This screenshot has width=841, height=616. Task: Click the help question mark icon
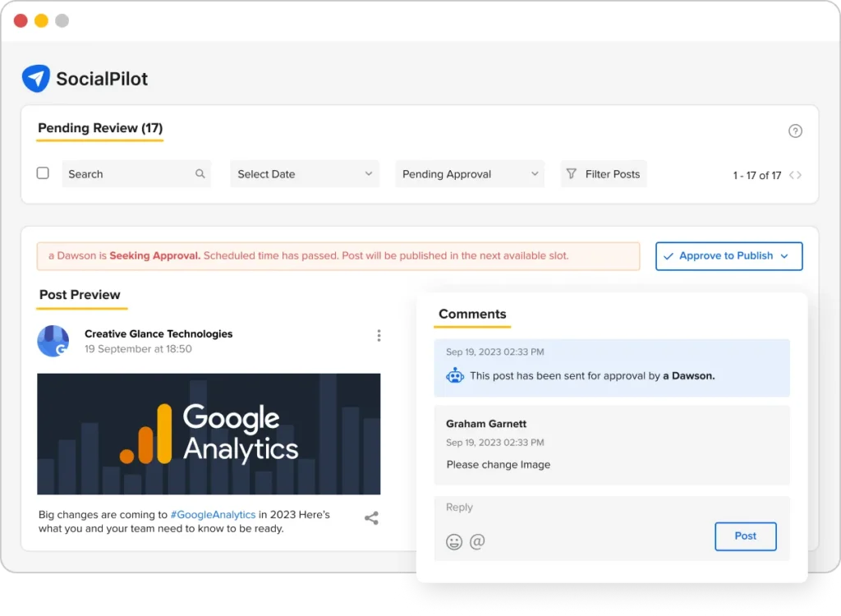point(795,130)
